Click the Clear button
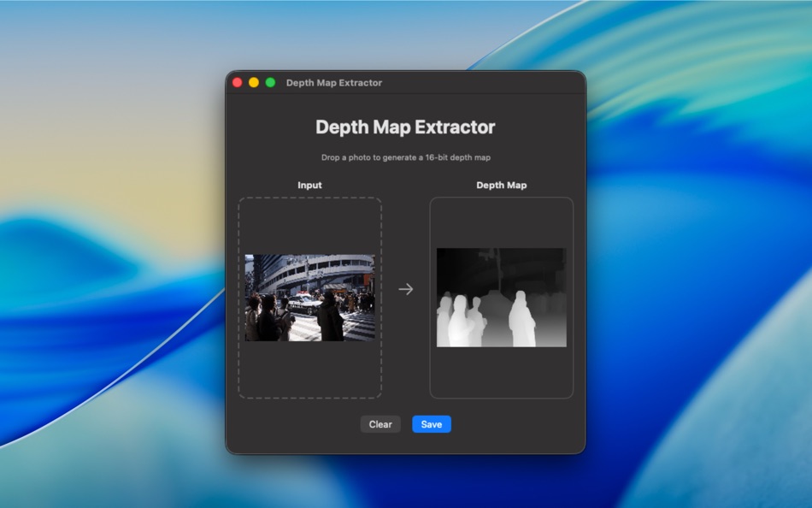Screen dimensions: 812x508 coord(380,424)
